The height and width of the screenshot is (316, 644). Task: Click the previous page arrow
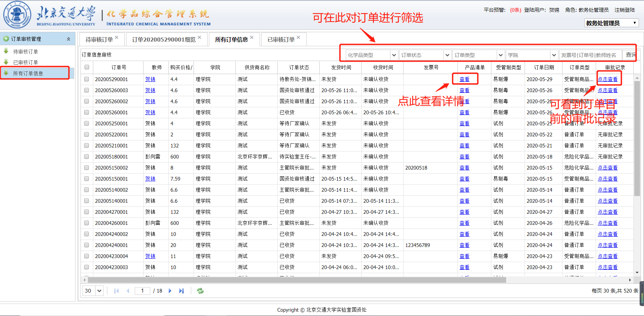tap(128, 291)
